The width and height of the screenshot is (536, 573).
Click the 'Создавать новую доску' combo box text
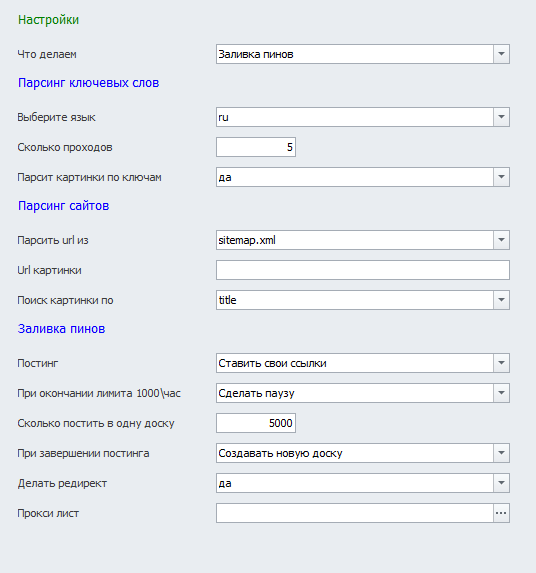[x=280, y=453]
